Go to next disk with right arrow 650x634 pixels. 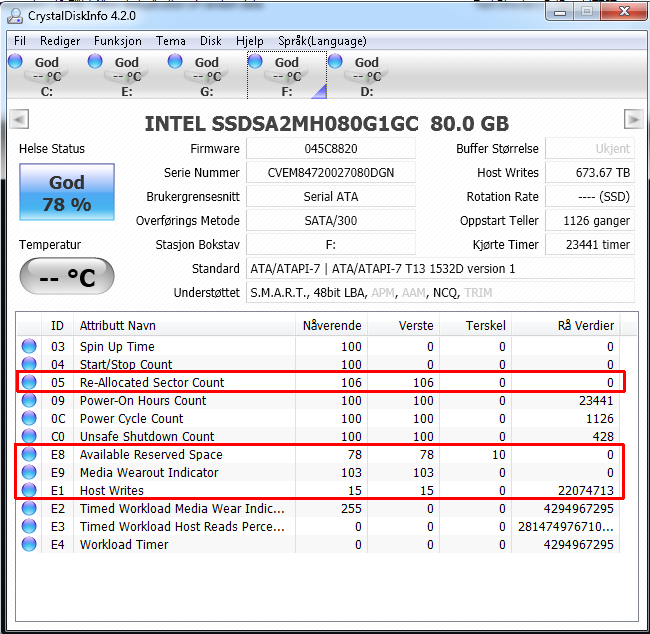(633, 119)
